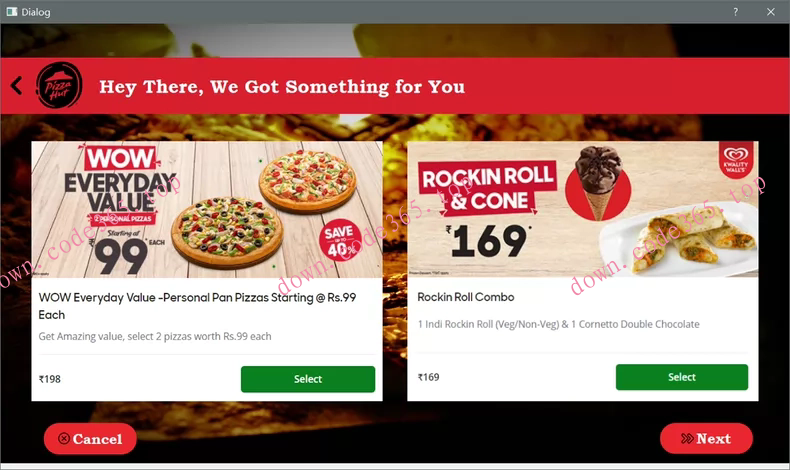The width and height of the screenshot is (790, 470).
Task: Click the Save 40% badge
Action: coord(340,240)
